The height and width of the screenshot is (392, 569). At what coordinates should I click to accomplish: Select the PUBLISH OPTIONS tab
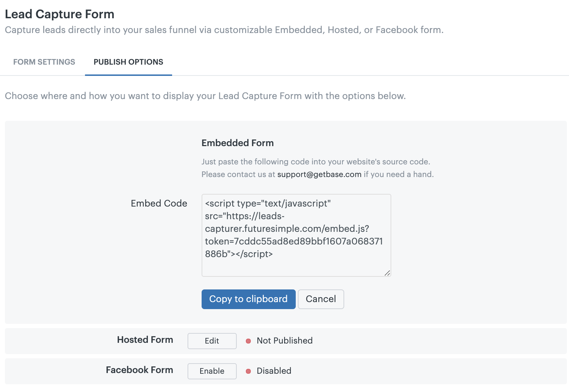tap(128, 62)
